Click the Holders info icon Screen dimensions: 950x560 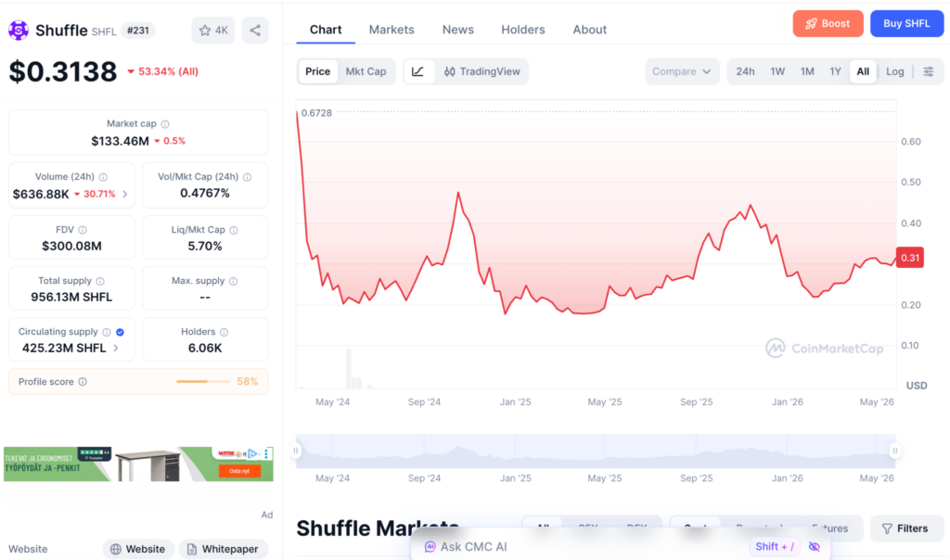point(225,332)
